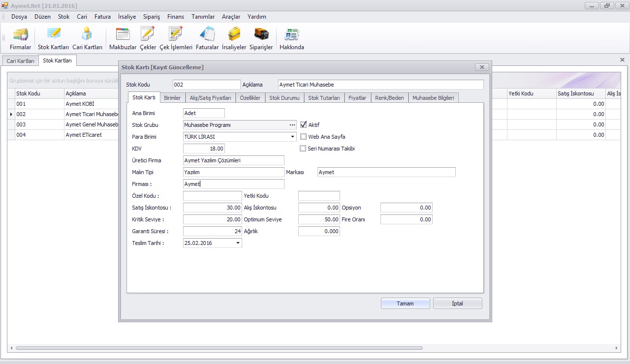Open the Sipariş menu
Screen dimensions: 630x364
(152, 17)
